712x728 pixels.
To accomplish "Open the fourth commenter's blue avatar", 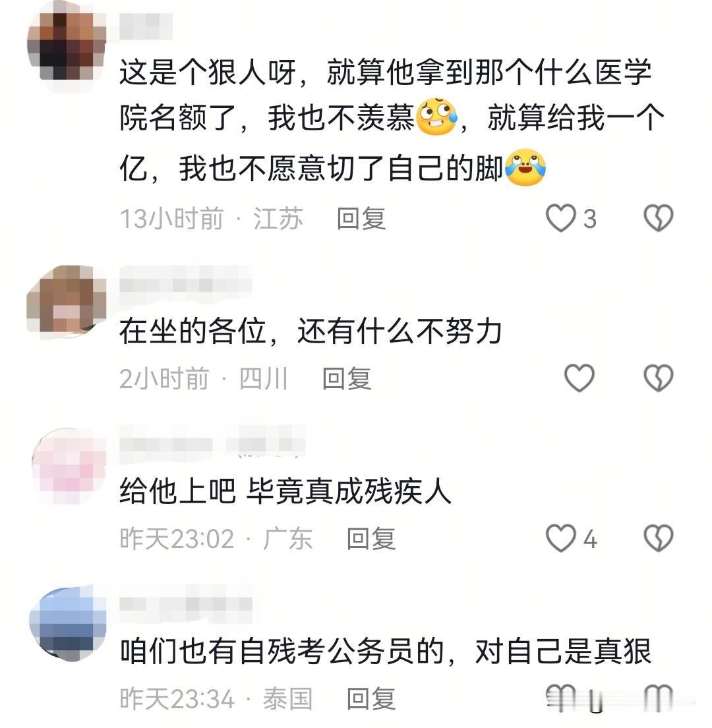I will click(67, 623).
